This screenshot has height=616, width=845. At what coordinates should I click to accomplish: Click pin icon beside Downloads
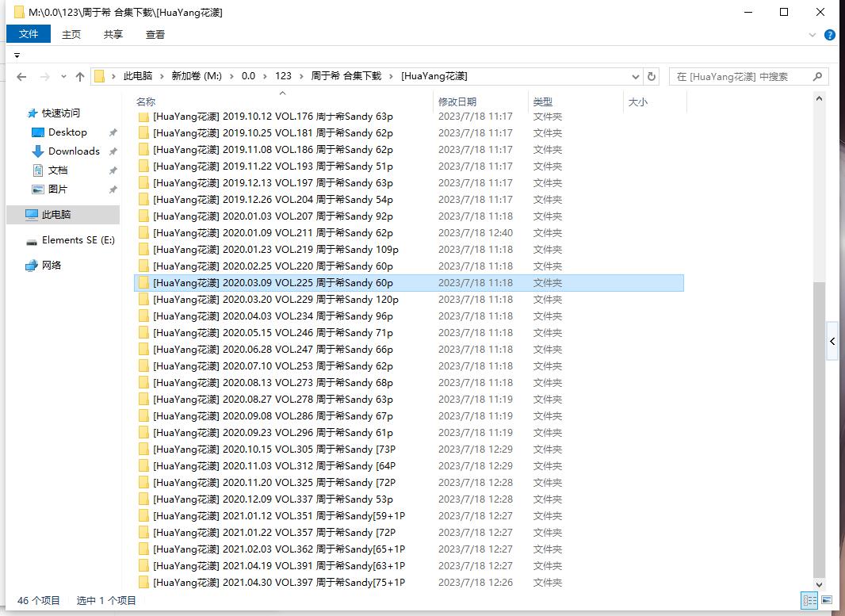point(113,151)
